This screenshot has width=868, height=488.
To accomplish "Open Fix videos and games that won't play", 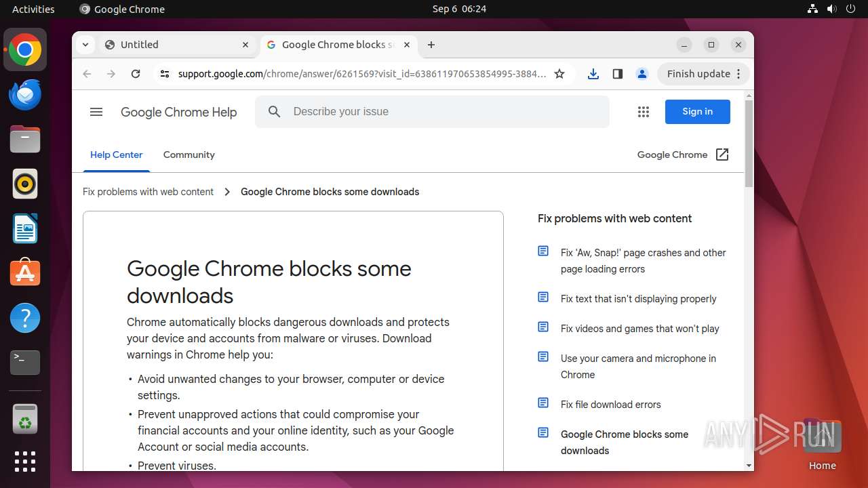I will pos(639,329).
